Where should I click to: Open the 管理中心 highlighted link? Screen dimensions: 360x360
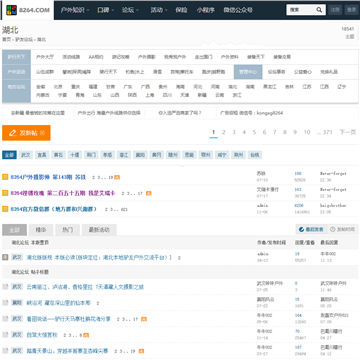(x=248, y=72)
